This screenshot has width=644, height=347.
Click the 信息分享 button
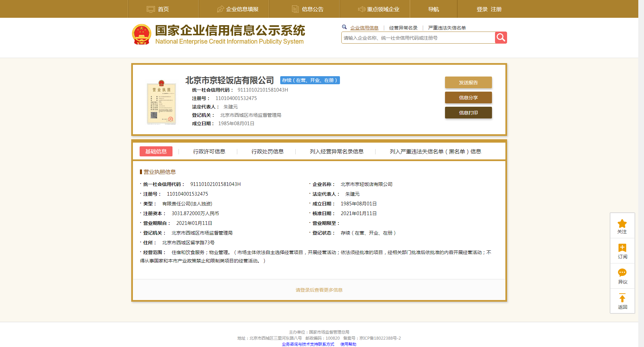(x=468, y=97)
